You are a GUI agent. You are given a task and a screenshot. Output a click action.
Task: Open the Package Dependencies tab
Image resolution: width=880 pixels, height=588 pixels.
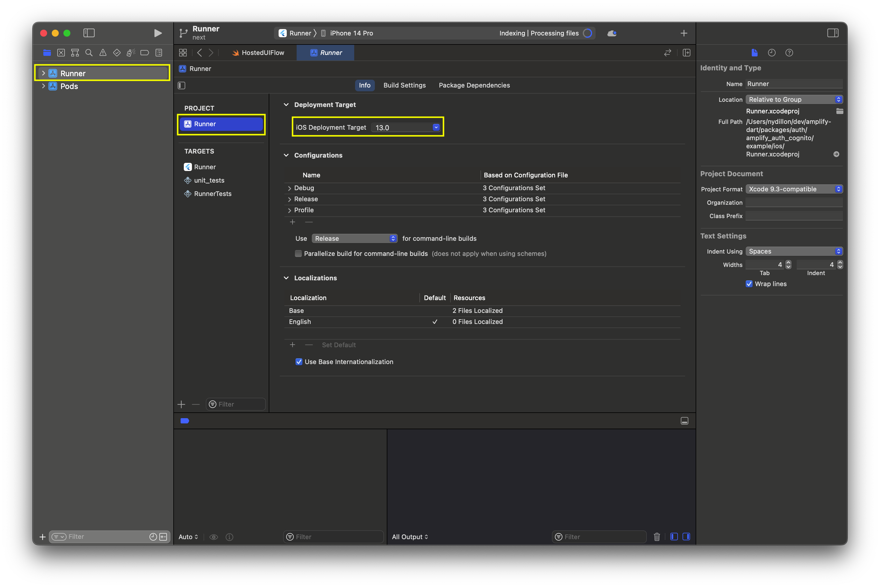click(474, 85)
